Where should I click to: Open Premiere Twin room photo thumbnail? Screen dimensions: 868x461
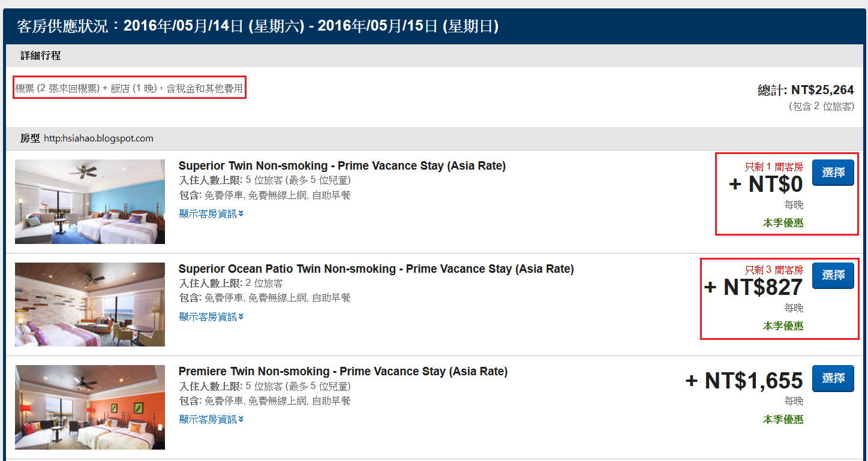click(90, 408)
